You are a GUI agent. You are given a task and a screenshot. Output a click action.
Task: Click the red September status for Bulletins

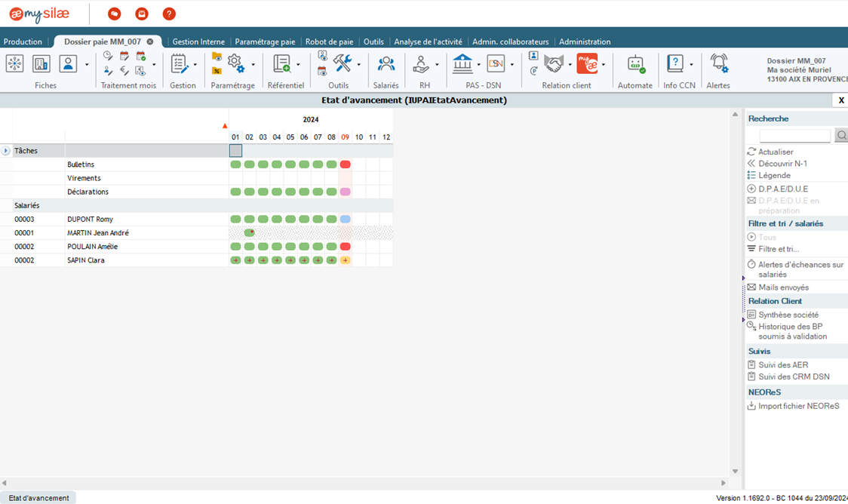point(345,164)
